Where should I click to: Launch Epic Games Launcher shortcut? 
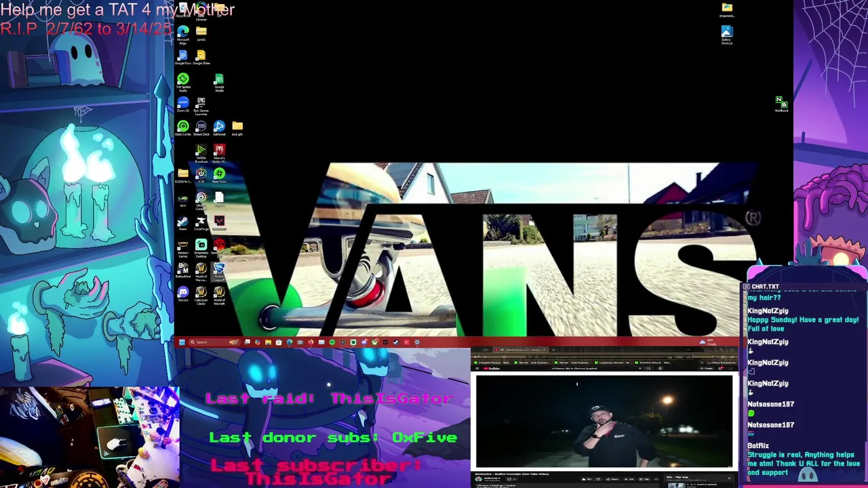[201, 105]
